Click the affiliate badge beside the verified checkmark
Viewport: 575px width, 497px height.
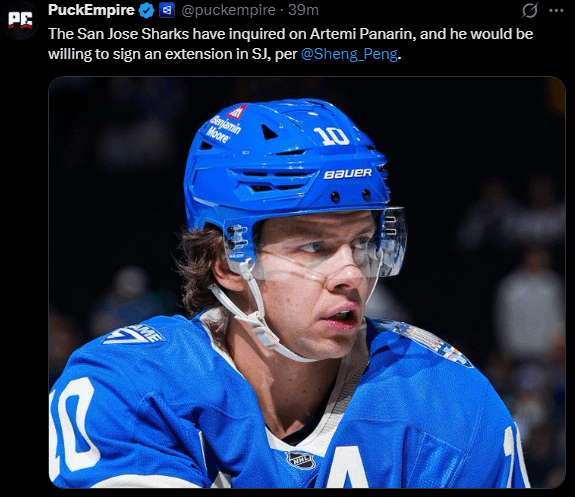click(167, 11)
